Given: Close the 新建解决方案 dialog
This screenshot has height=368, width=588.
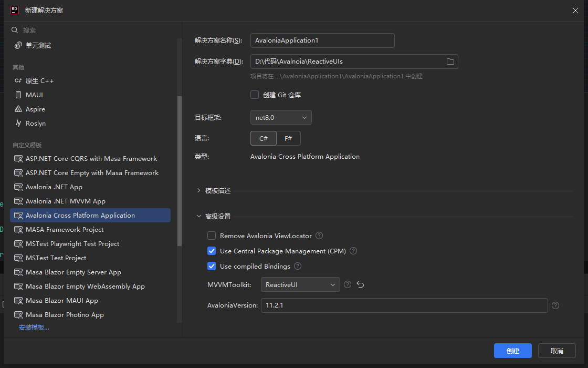Looking at the screenshot, I should 575,11.
